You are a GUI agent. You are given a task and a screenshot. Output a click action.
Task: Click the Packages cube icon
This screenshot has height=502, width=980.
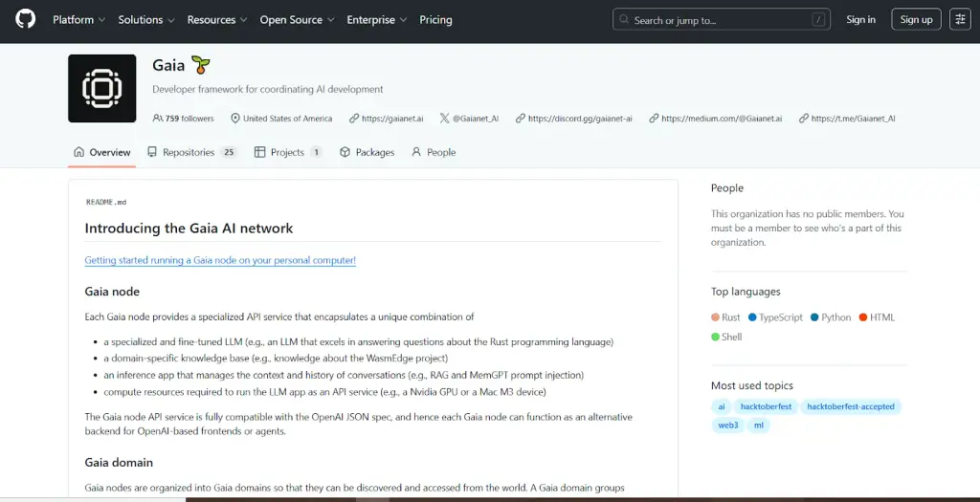click(345, 152)
